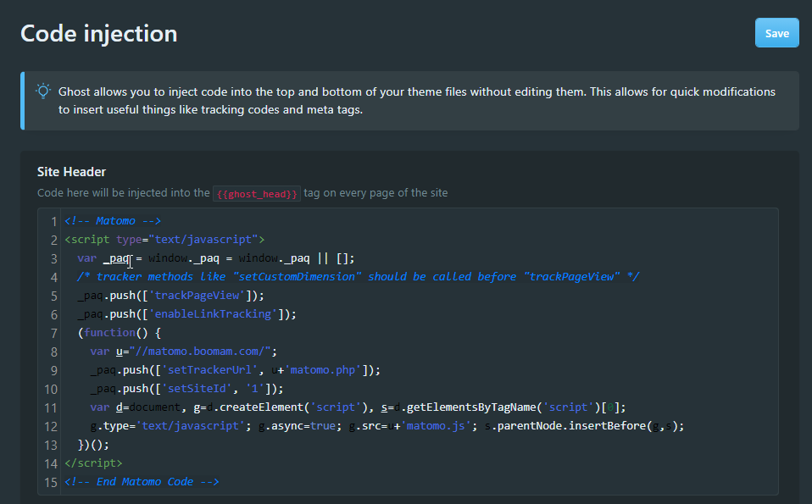
Task: Click the Site Header section title
Action: click(71, 172)
